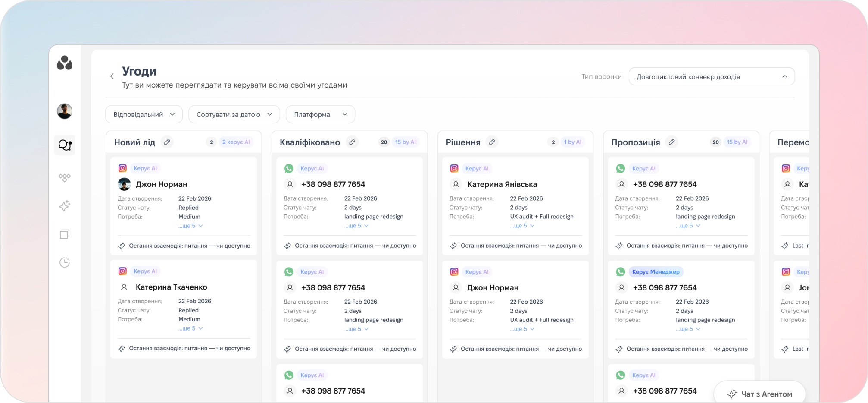Click the name Катерина Янівська
This screenshot has height=403, width=868.
point(502,184)
